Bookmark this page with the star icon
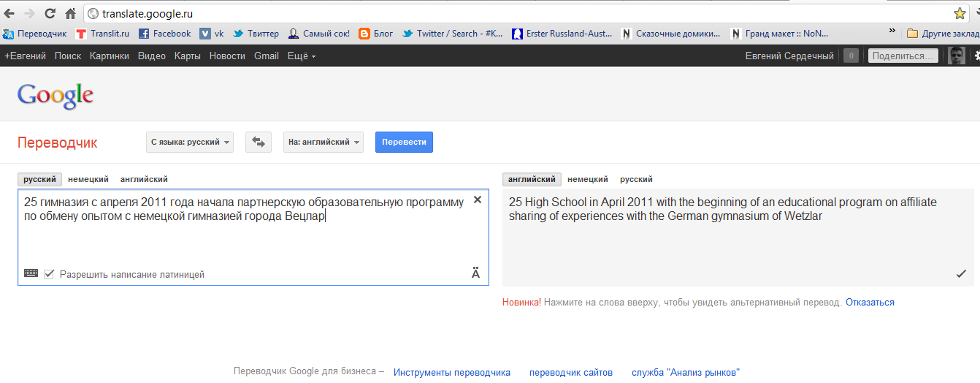 pyautogui.click(x=960, y=13)
